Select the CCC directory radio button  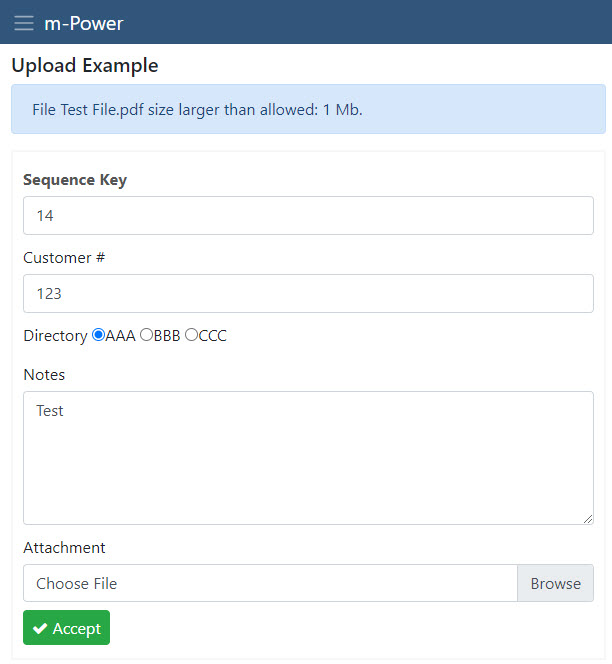coord(191,335)
